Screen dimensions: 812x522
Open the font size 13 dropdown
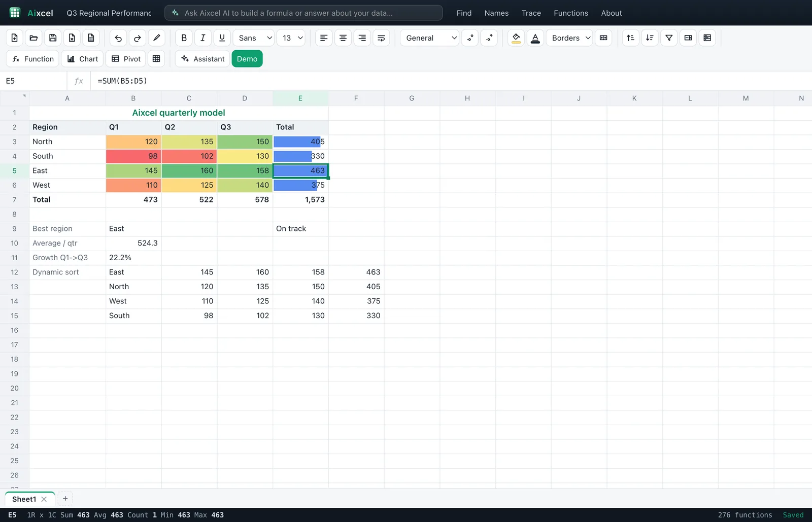click(291, 38)
